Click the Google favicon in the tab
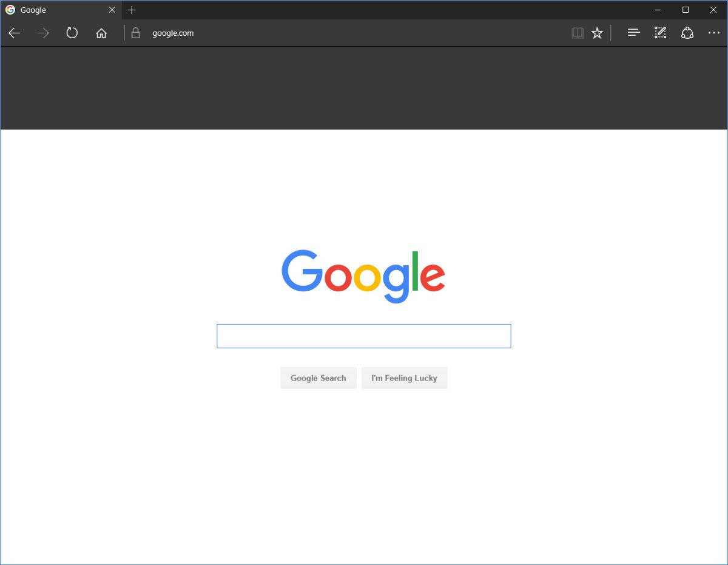Viewport: 728px width, 565px height. [10, 10]
